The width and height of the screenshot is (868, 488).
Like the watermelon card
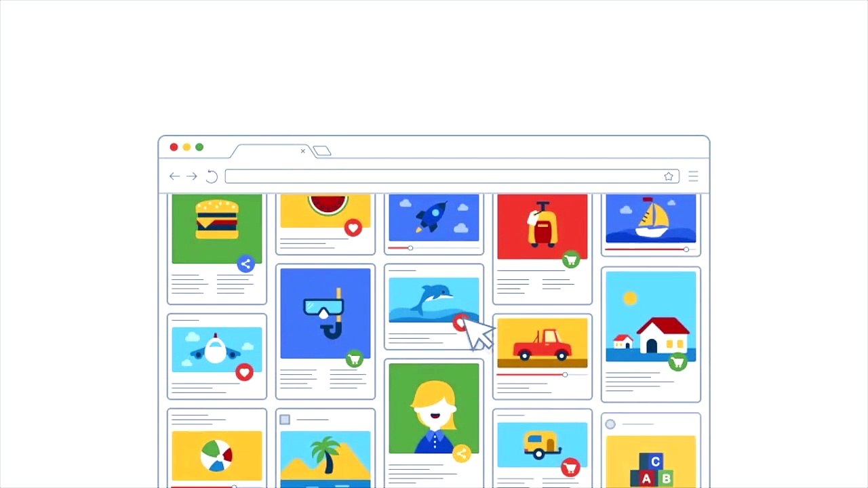point(353,228)
